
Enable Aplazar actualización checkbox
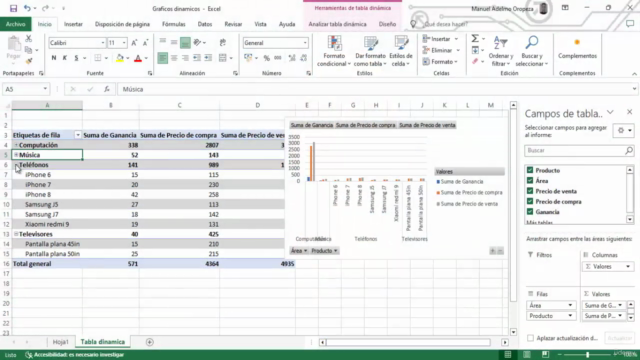(530, 338)
